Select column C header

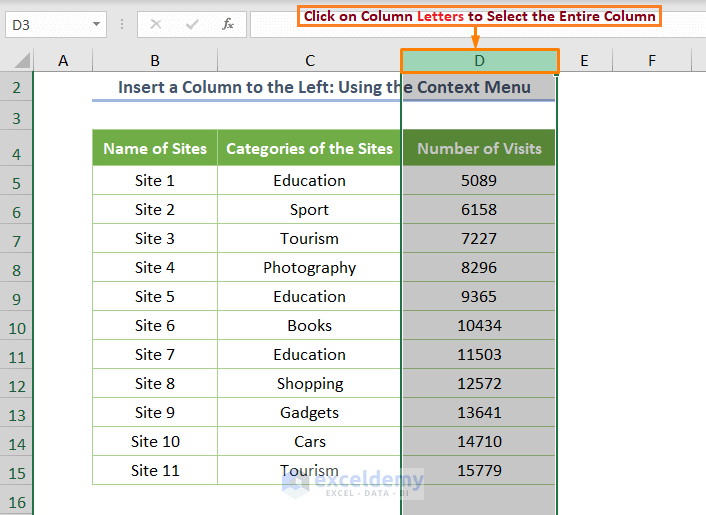tap(309, 61)
